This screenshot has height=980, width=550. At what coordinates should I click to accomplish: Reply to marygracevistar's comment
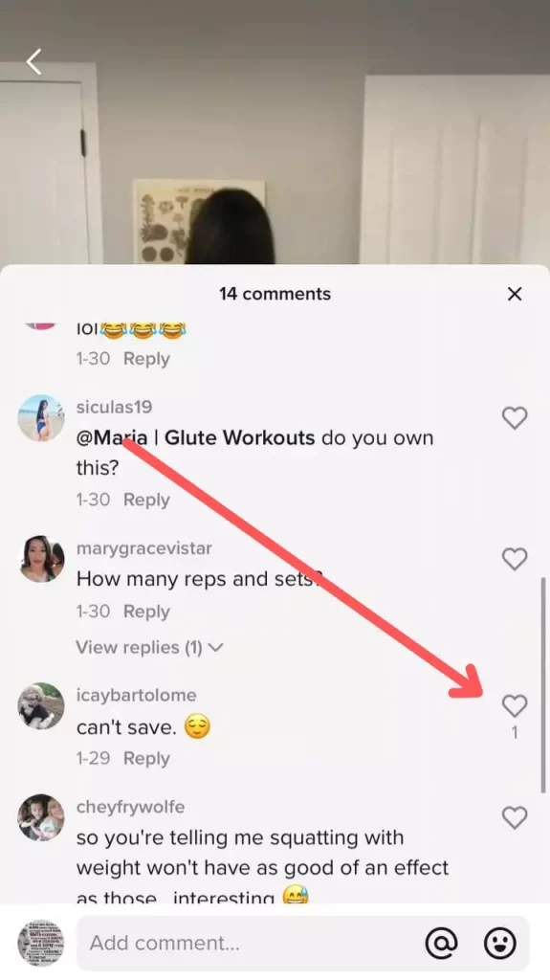pos(146,612)
